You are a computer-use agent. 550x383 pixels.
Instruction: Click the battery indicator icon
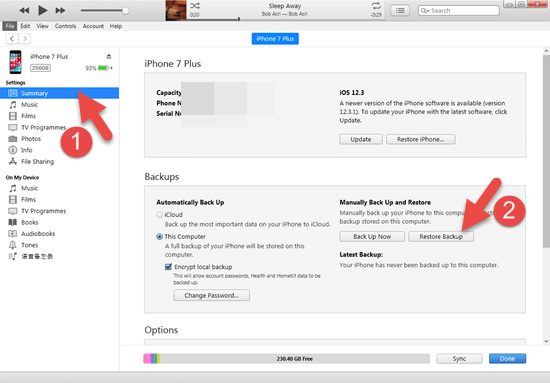104,68
